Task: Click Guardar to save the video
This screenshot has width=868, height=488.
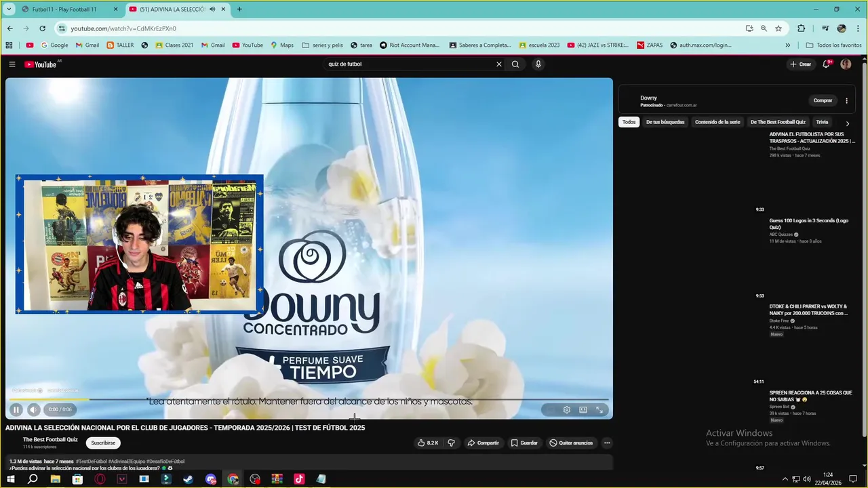Action: tap(524, 443)
